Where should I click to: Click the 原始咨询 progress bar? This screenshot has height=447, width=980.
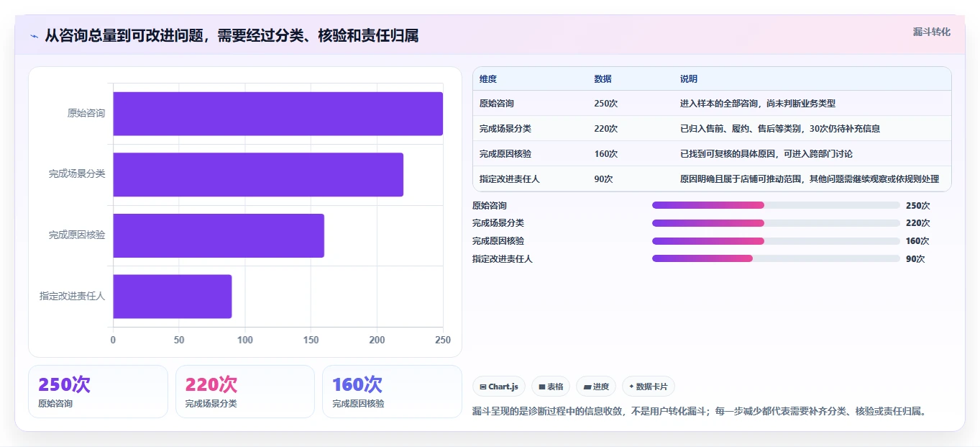tap(776, 205)
